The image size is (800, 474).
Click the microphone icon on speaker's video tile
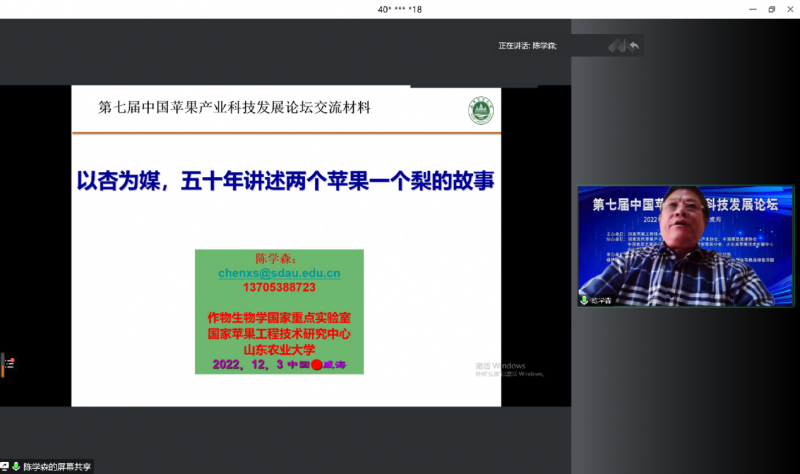click(x=585, y=300)
